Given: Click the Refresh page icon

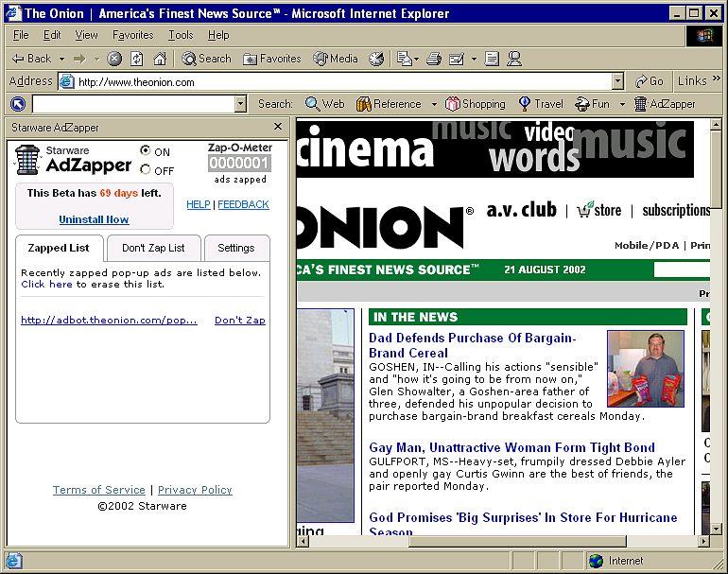Looking at the screenshot, I should 136,59.
